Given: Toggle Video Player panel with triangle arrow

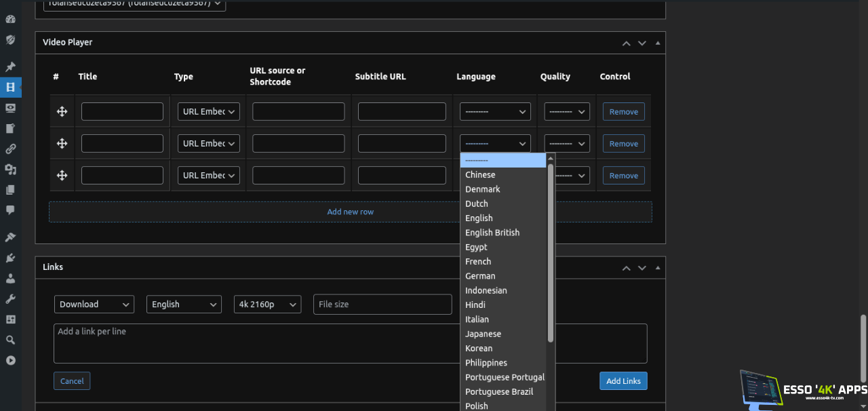Looking at the screenshot, I should (657, 43).
